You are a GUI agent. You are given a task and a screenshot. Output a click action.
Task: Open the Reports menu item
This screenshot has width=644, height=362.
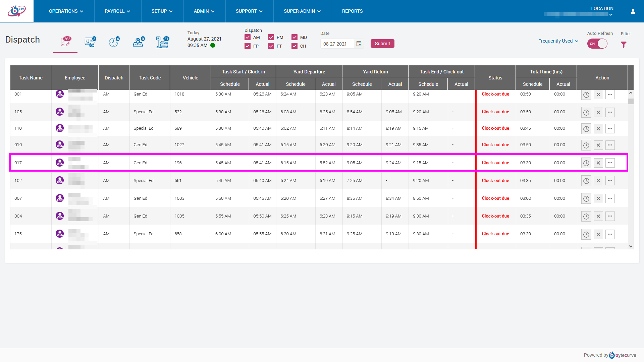point(352,11)
